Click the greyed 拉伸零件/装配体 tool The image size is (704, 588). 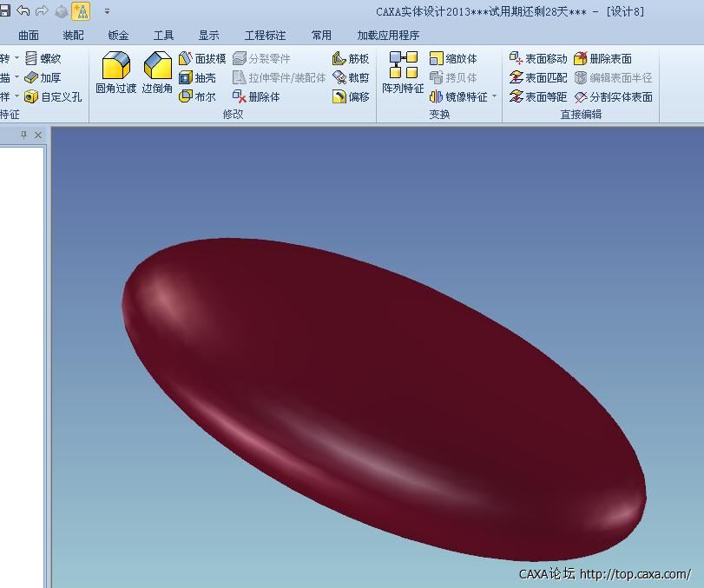pos(279,77)
